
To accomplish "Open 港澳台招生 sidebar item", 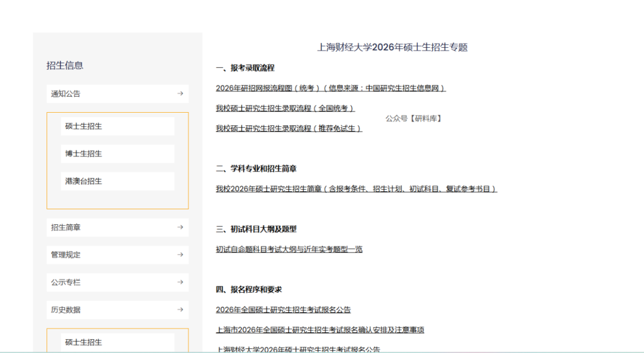I will [x=83, y=181].
